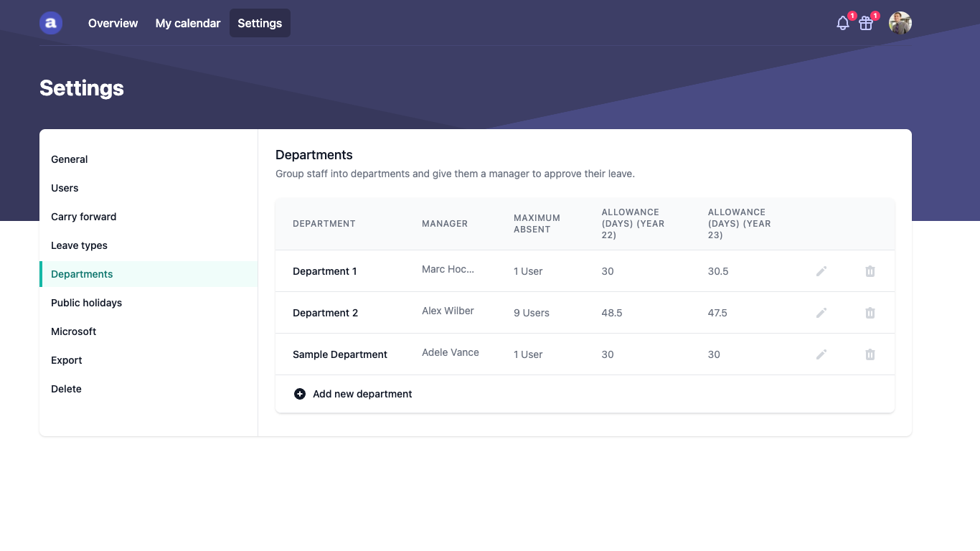The height and width of the screenshot is (551, 980).
Task: Open the Microsoft settings section
Action: point(73,331)
